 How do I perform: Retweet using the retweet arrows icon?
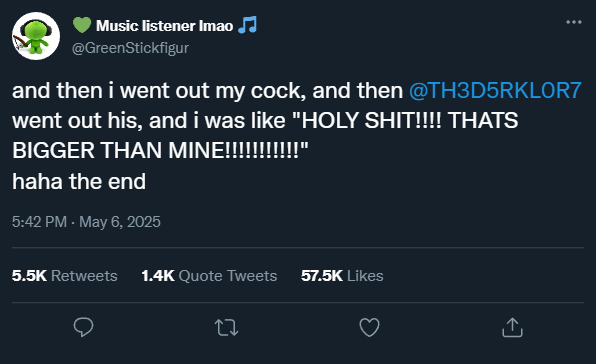(227, 328)
